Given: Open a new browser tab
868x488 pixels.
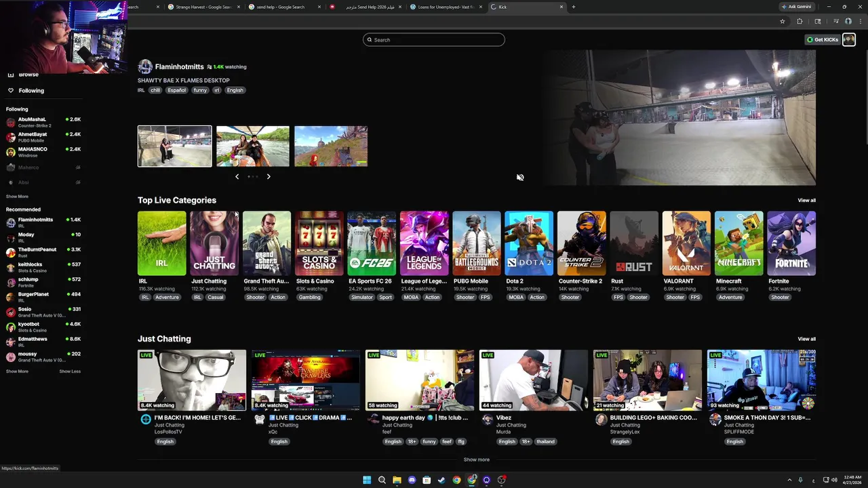Looking at the screenshot, I should 573,7.
